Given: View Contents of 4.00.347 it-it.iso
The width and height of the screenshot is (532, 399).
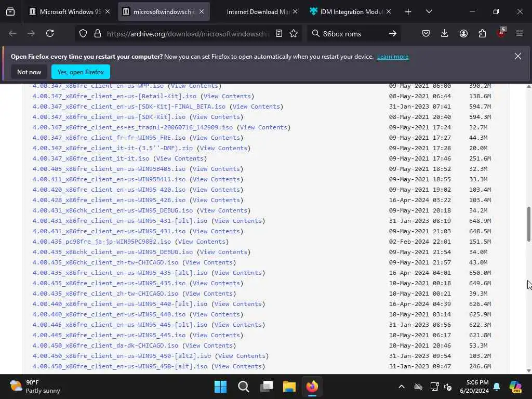Looking at the screenshot, I should point(180,158).
